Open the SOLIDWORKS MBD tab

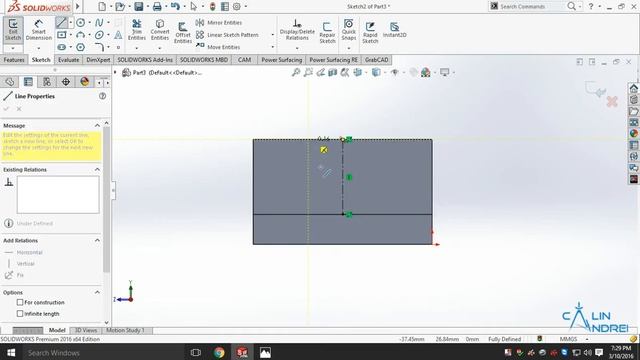coord(204,60)
